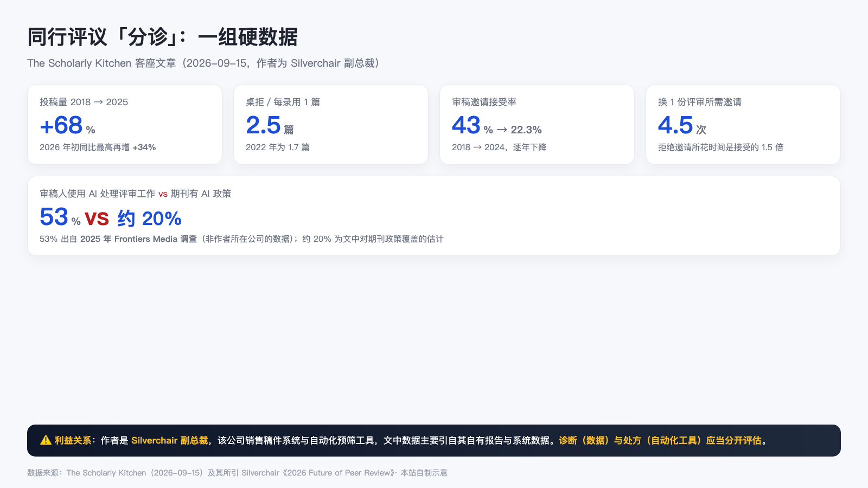Select the note 2026 年初同比最高再增 +34%
The width and height of the screenshot is (868, 488).
pos(98,147)
